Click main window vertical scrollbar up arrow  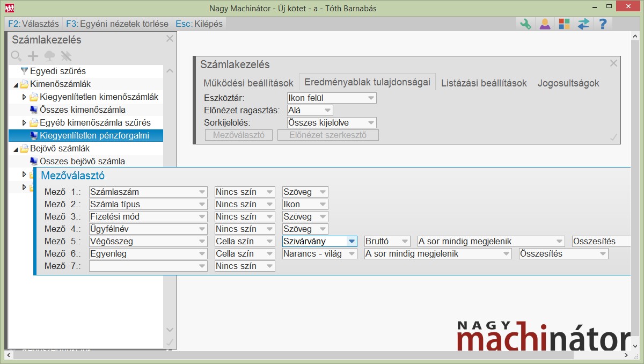click(636, 35)
